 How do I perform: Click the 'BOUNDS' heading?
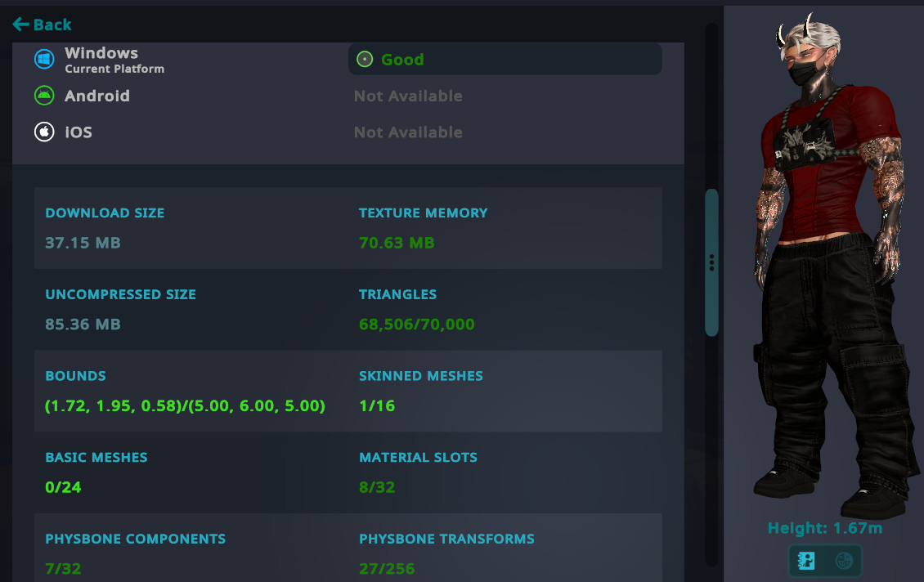coord(75,376)
